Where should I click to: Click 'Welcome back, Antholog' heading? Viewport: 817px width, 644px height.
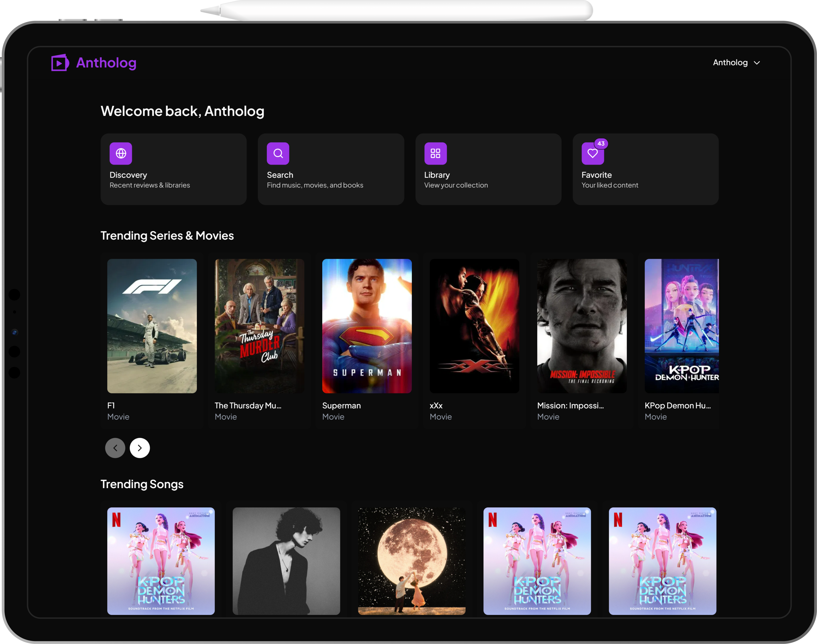pyautogui.click(x=183, y=111)
